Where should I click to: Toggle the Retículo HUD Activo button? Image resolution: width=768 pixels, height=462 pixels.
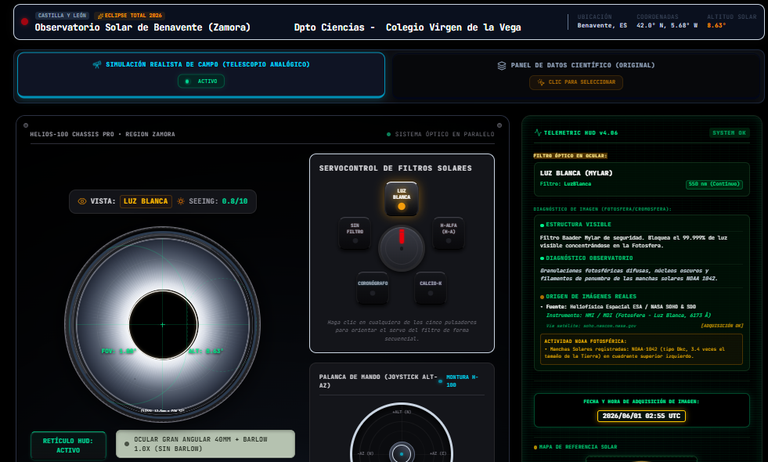(68, 445)
